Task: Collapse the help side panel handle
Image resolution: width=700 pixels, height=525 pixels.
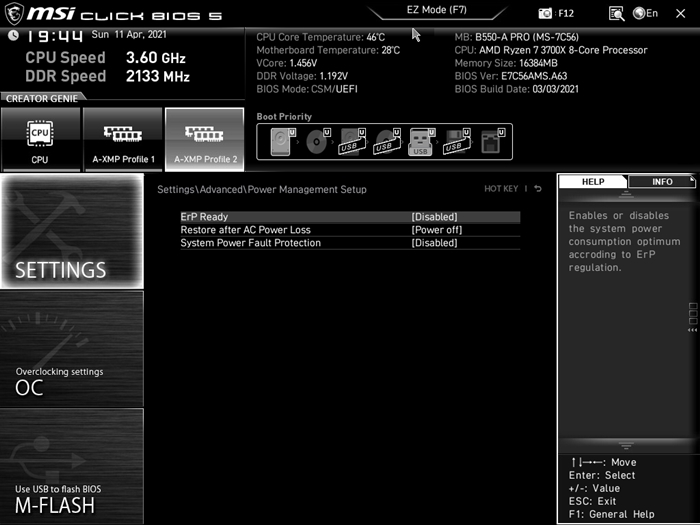Action: (x=692, y=317)
